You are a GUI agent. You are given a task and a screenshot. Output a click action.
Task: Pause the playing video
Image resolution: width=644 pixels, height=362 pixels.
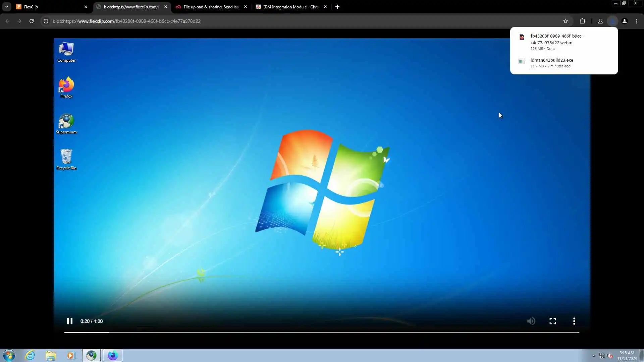click(69, 321)
